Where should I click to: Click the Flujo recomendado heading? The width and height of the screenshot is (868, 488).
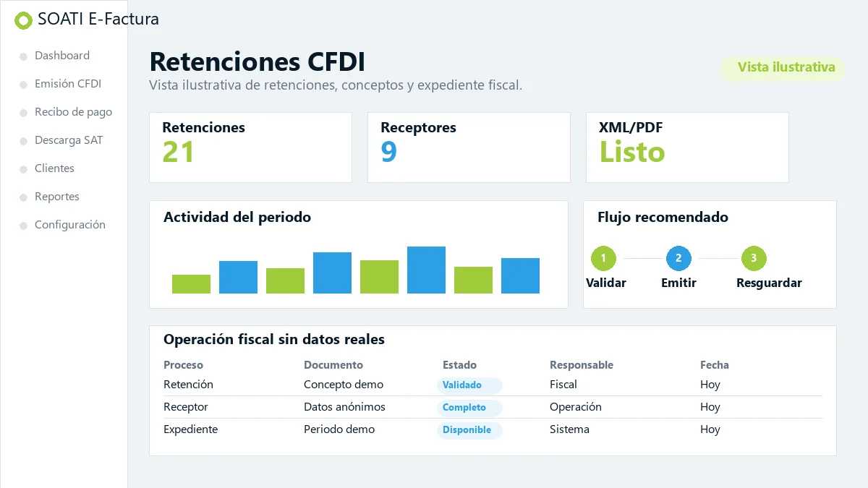tap(663, 217)
